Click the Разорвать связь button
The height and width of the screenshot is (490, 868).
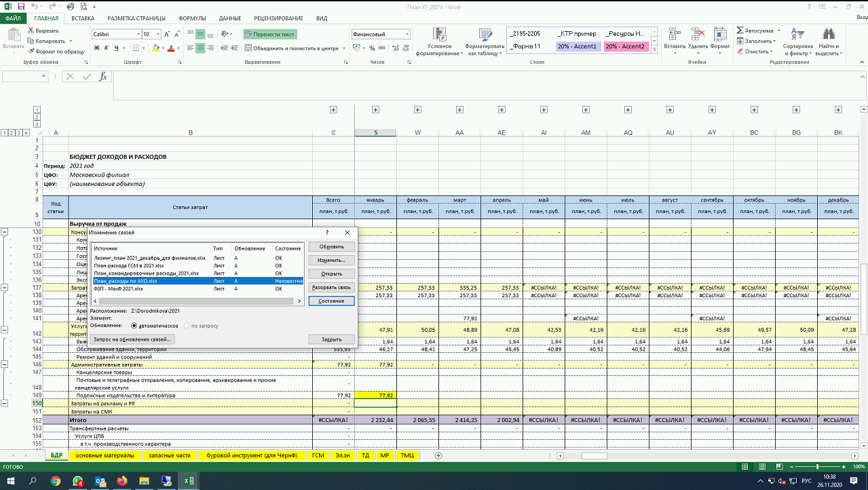[332, 287]
